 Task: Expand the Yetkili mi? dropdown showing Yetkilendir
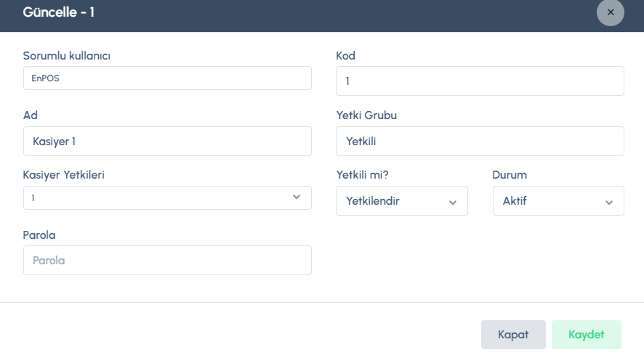click(401, 201)
